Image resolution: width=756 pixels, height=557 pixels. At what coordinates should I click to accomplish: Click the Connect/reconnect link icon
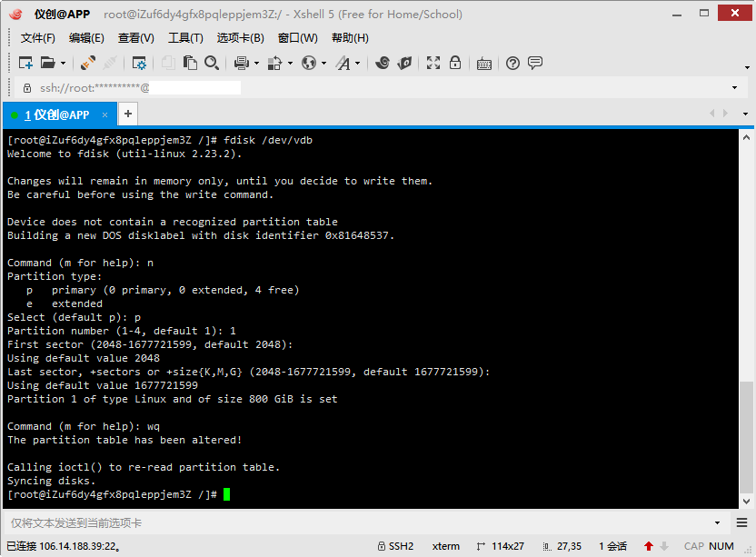tap(88, 63)
